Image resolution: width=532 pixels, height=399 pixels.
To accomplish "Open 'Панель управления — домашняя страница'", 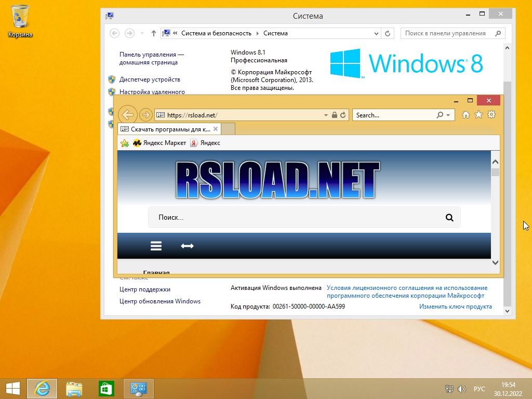I will pyautogui.click(x=152, y=58).
